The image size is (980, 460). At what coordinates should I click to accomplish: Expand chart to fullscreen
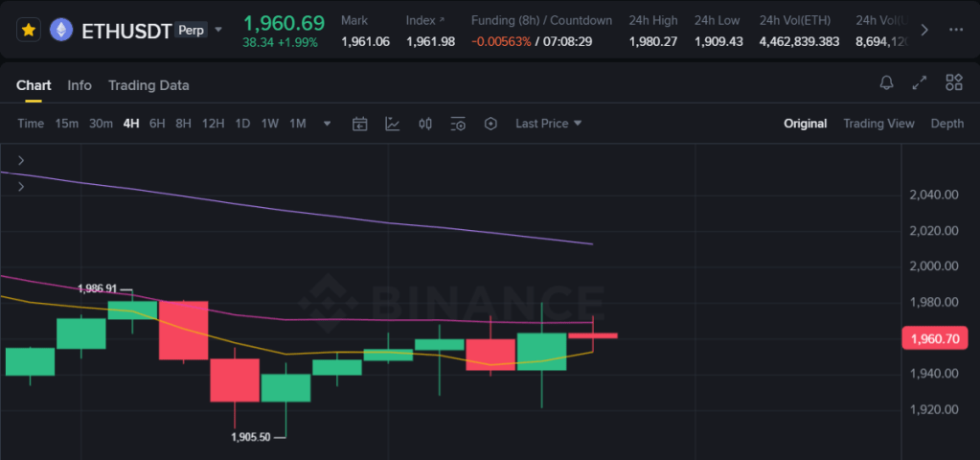pyautogui.click(x=920, y=83)
